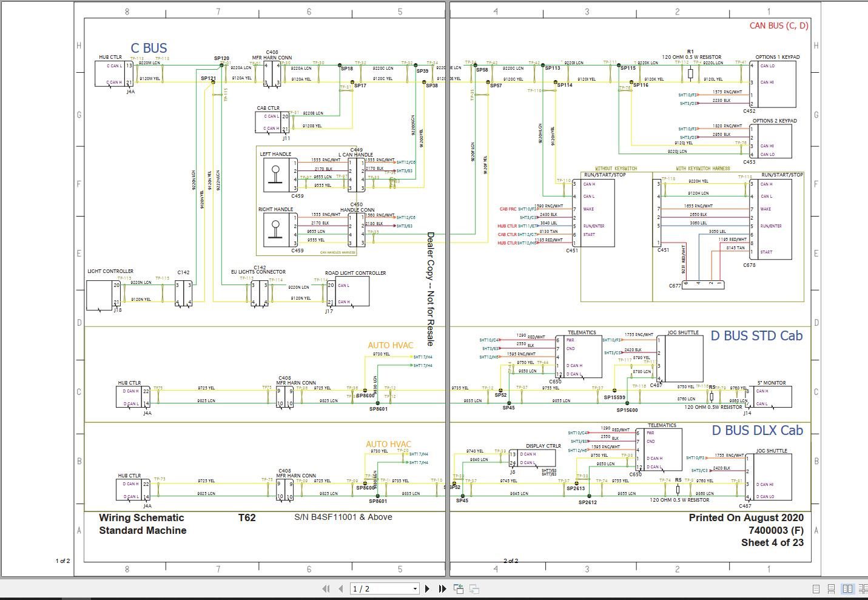Select the AUTO HVAC label

[x=390, y=345]
